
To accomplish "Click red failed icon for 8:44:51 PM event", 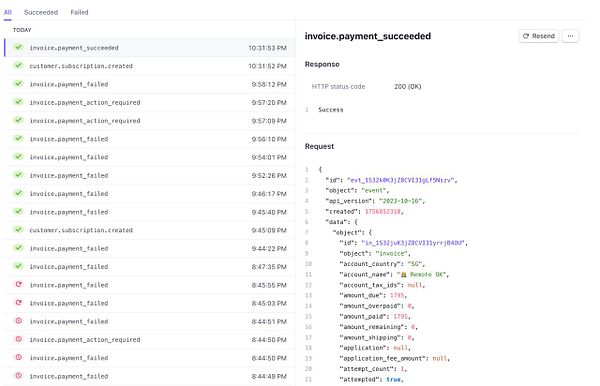I will (18, 321).
